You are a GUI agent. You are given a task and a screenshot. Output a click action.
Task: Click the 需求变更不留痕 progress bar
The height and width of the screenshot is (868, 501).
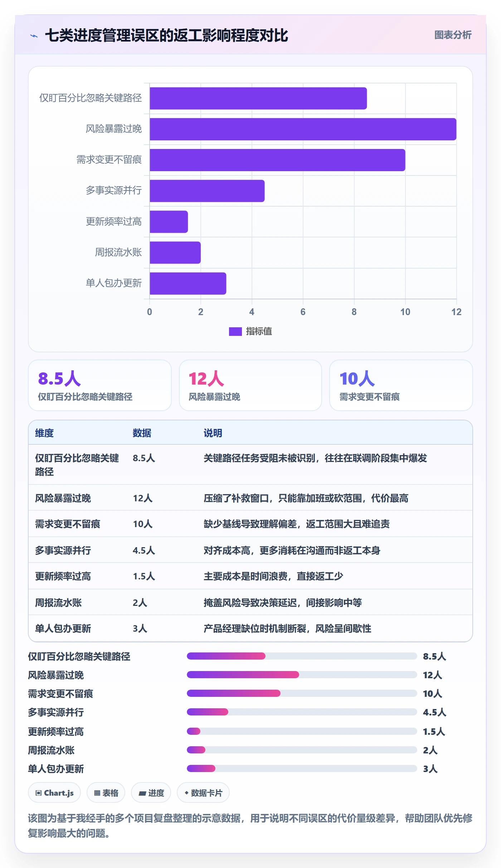(x=302, y=693)
